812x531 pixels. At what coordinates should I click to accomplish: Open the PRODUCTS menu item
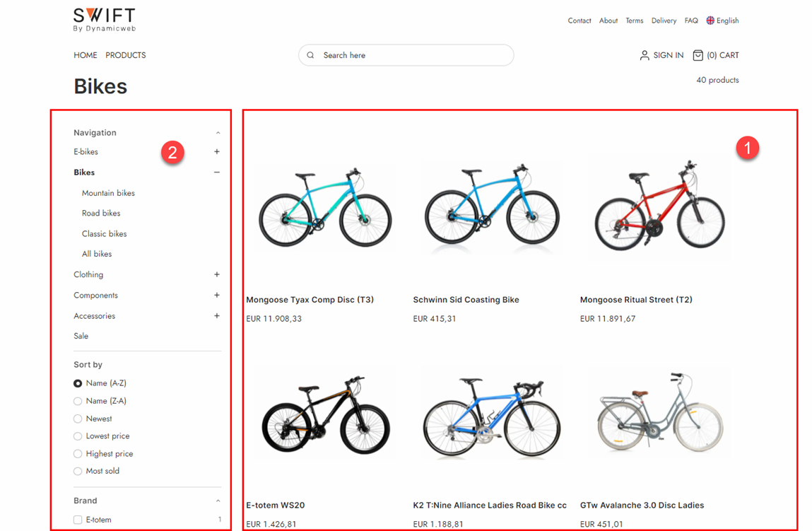(126, 55)
